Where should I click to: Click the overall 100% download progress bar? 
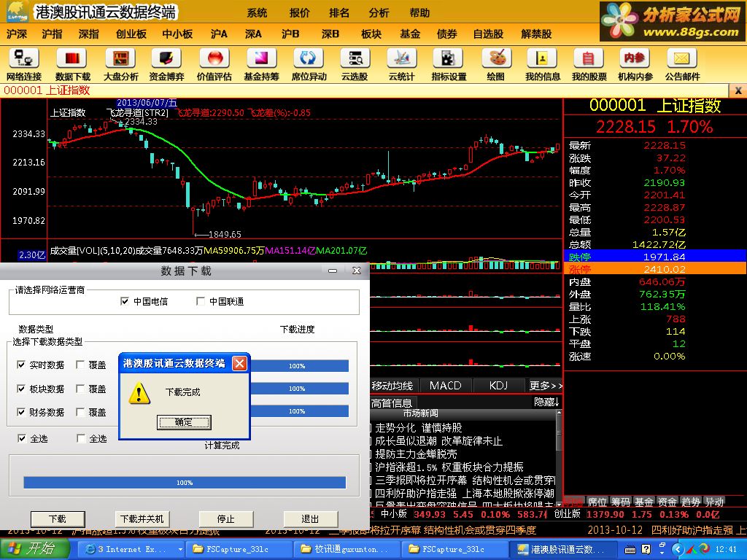click(185, 483)
